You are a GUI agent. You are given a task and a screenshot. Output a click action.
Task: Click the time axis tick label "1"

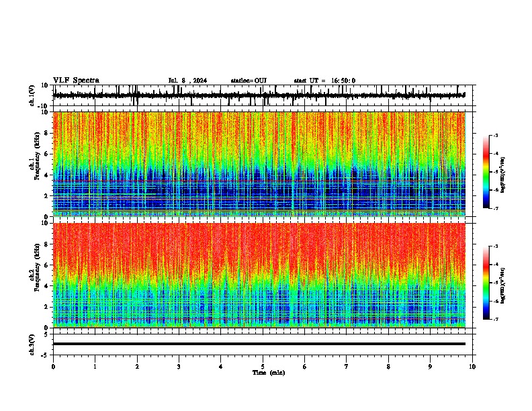(95, 367)
